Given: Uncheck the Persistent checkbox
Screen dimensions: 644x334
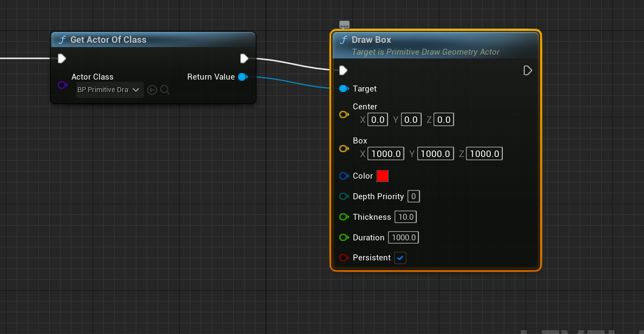Looking at the screenshot, I should click(400, 258).
